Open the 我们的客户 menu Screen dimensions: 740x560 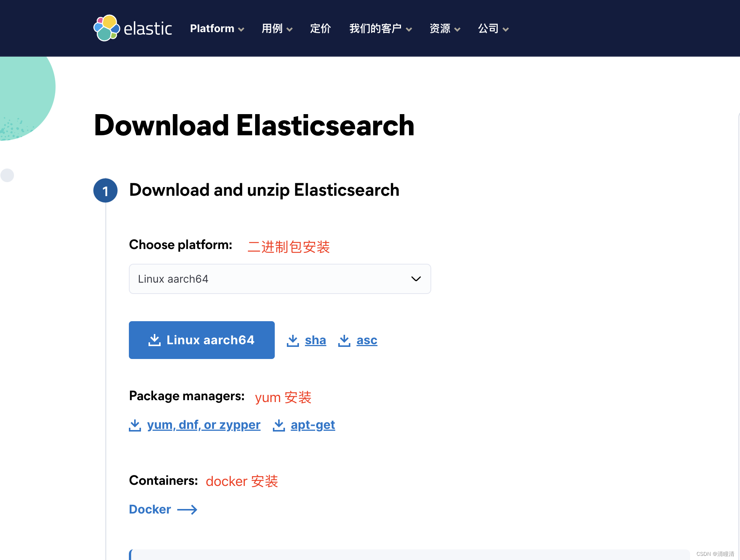pos(381,29)
